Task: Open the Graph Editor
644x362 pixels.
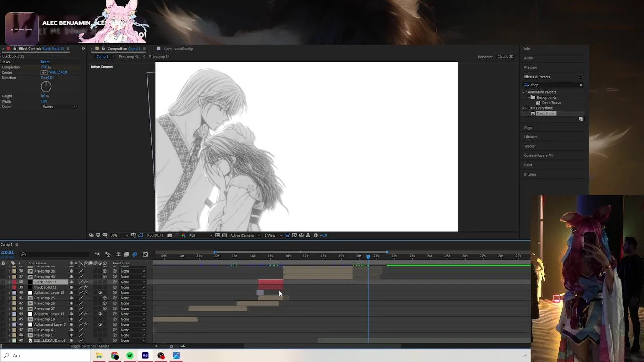Action: (x=145, y=254)
